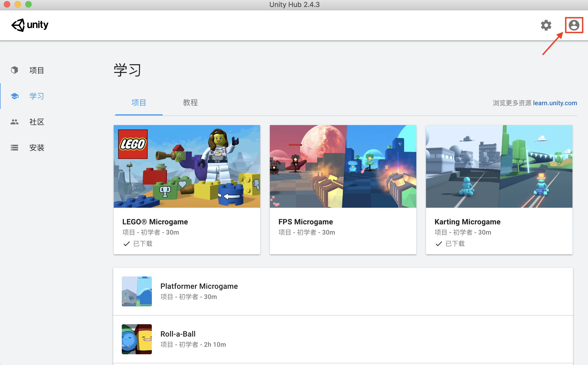
Task: Select the 项目 cube icon in sidebar
Action: point(14,70)
